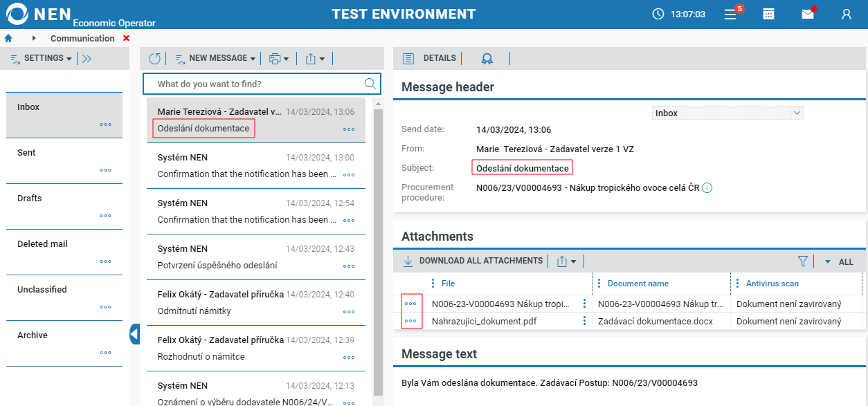The width and height of the screenshot is (868, 406).
Task: Click the info icon next to procurement procedure
Action: 707,187
